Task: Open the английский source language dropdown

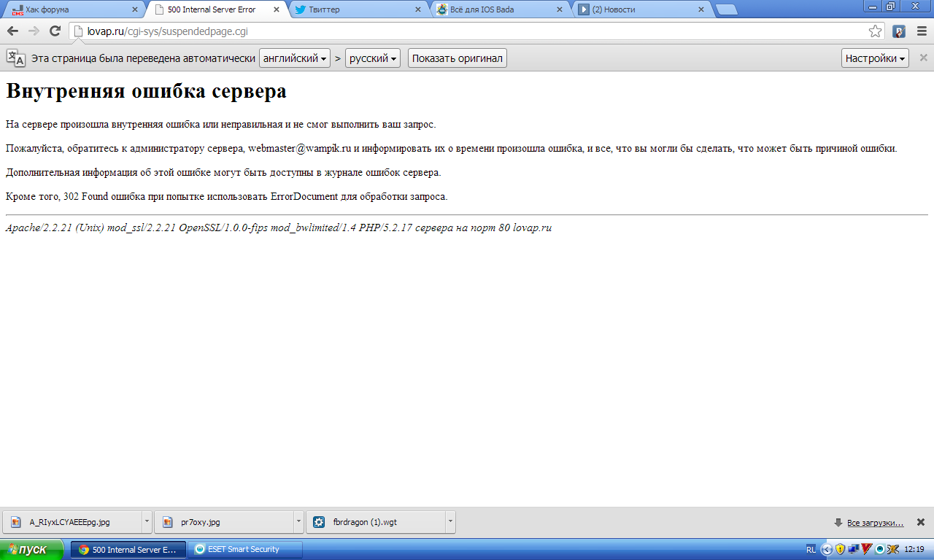Action: point(295,58)
